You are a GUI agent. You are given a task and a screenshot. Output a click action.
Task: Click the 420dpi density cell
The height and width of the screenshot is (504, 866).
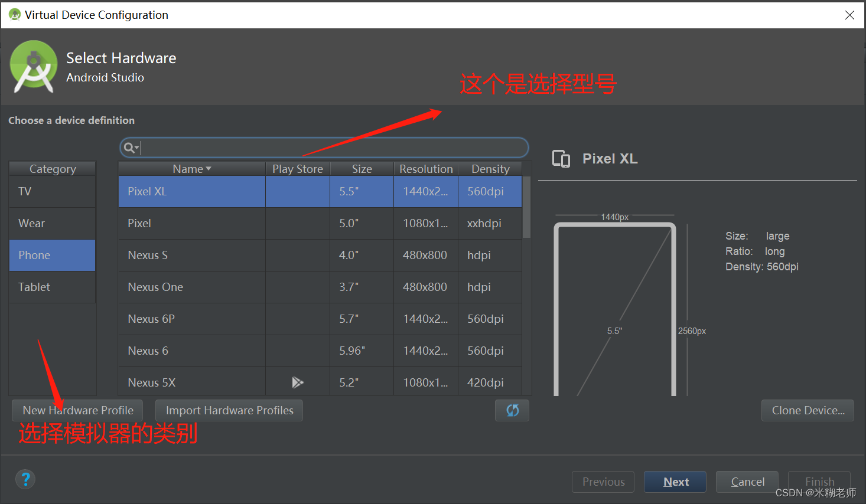[490, 381]
